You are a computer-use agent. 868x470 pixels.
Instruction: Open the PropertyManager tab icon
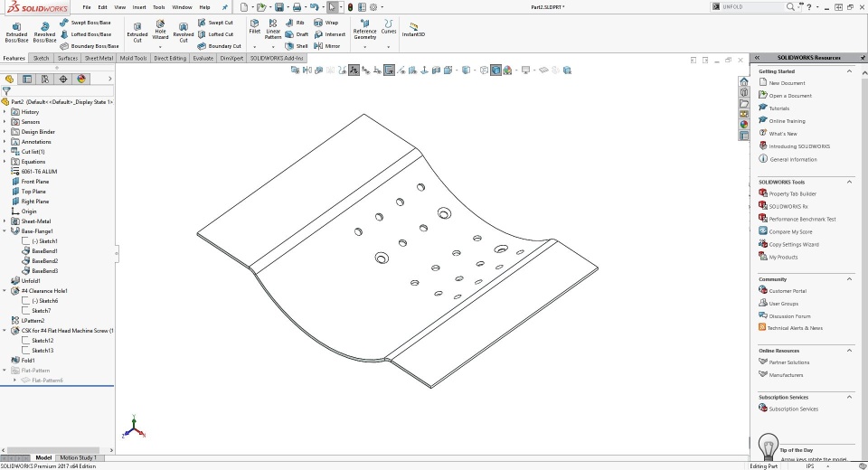[x=26, y=80]
